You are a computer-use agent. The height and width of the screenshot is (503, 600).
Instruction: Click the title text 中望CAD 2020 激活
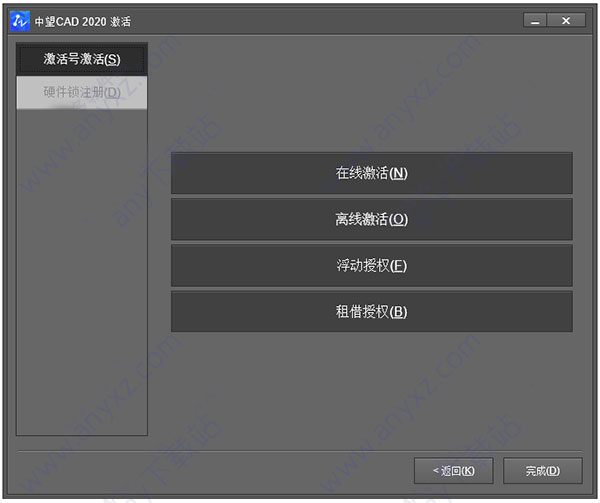click(x=83, y=21)
